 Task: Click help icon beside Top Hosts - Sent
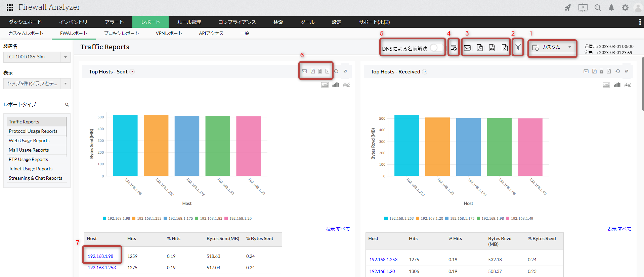click(x=132, y=72)
